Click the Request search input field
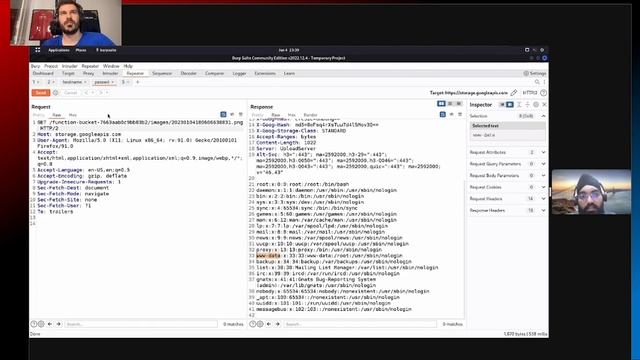640x360 pixels. tap(141, 324)
